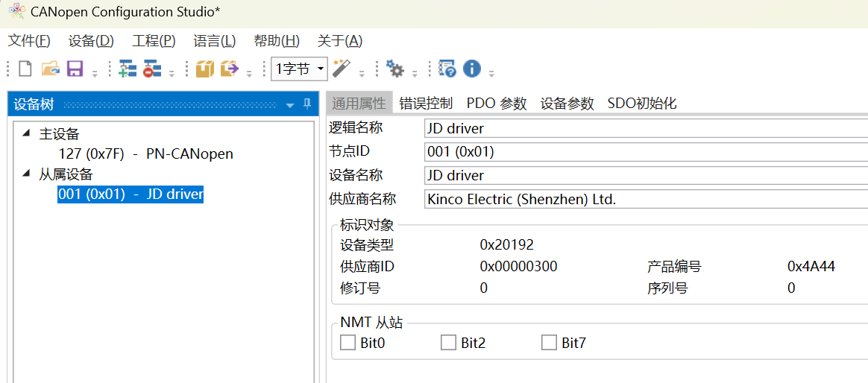The image size is (868, 383).
Task: Switch to the SDO初始化 tab
Action: 642,104
